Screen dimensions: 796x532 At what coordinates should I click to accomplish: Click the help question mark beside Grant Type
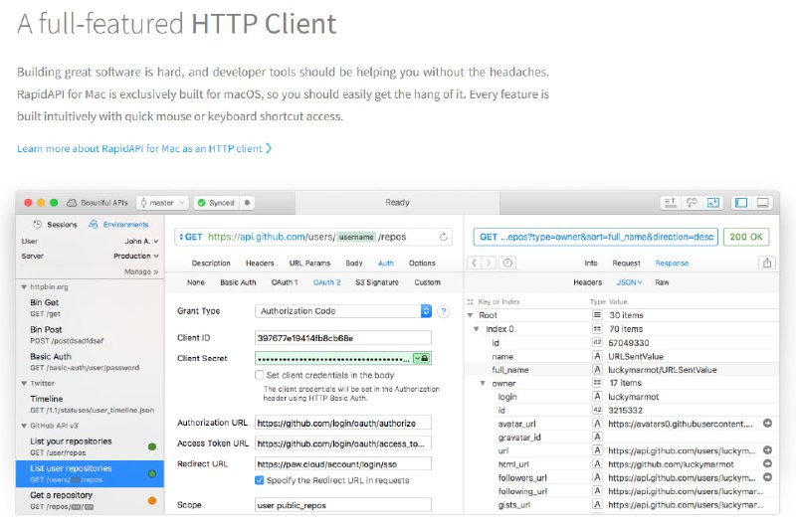click(444, 311)
